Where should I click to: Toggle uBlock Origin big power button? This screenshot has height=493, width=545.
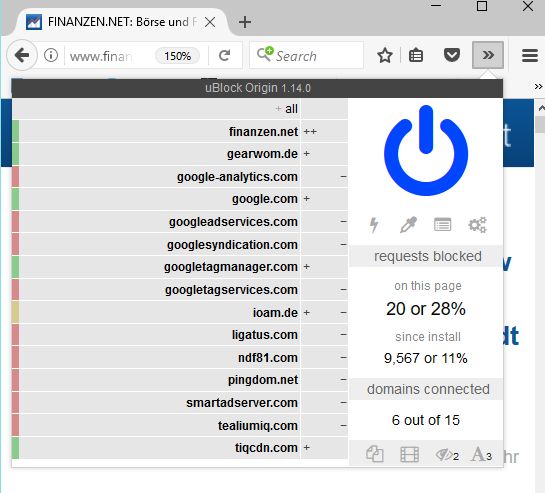click(426, 150)
